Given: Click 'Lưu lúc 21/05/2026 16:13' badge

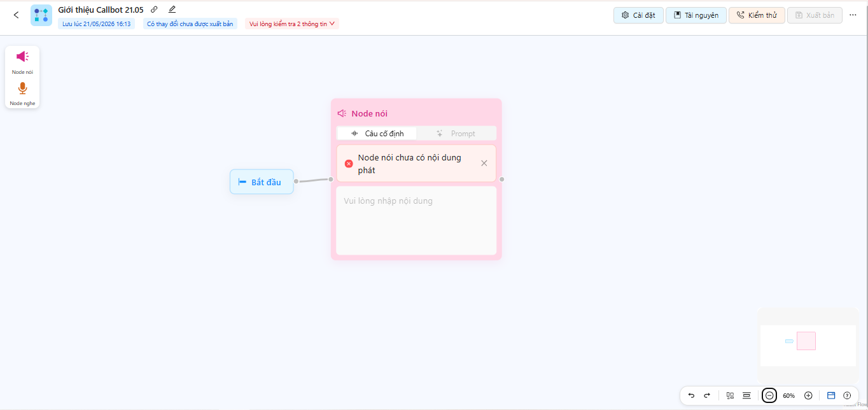Looking at the screenshot, I should pos(97,24).
